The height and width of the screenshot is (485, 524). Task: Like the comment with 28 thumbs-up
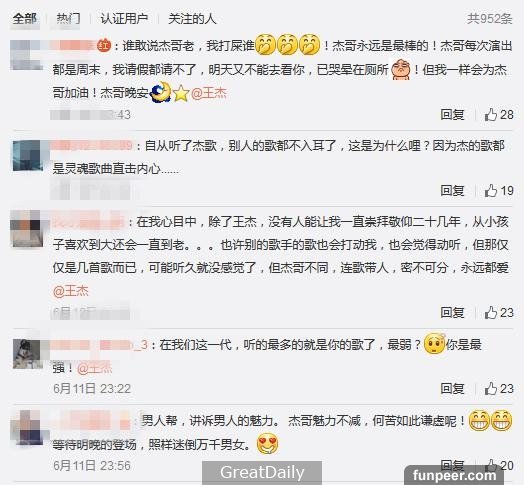490,115
